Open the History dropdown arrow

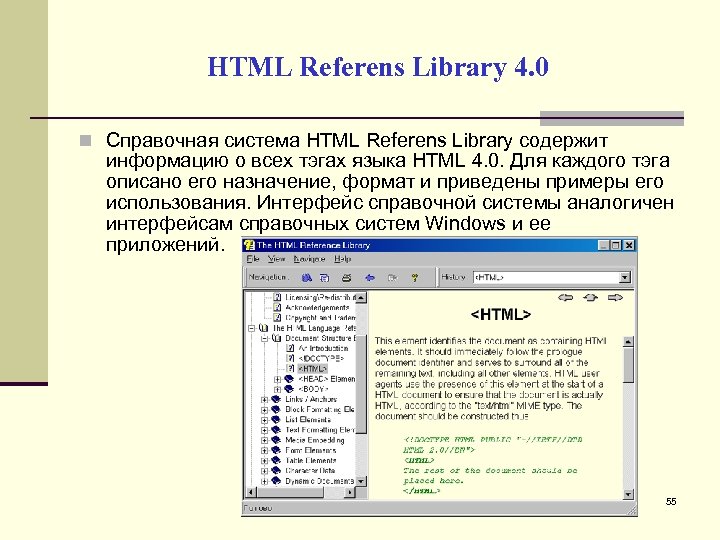click(625, 277)
